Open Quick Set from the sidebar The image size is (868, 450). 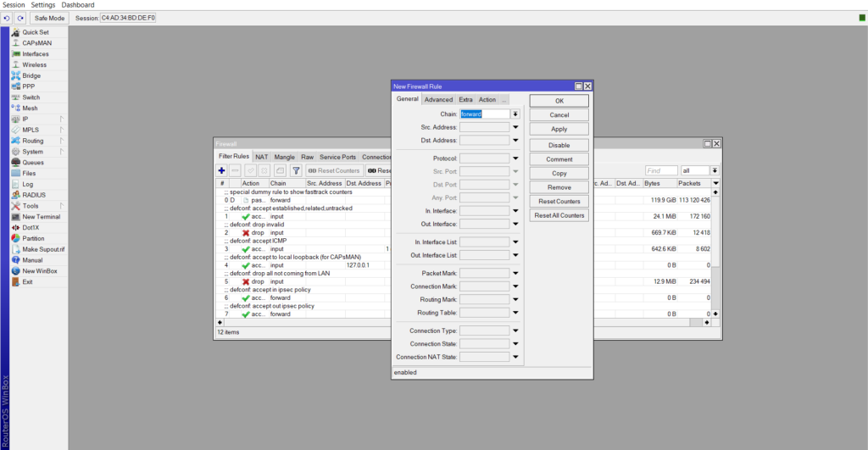tap(35, 32)
